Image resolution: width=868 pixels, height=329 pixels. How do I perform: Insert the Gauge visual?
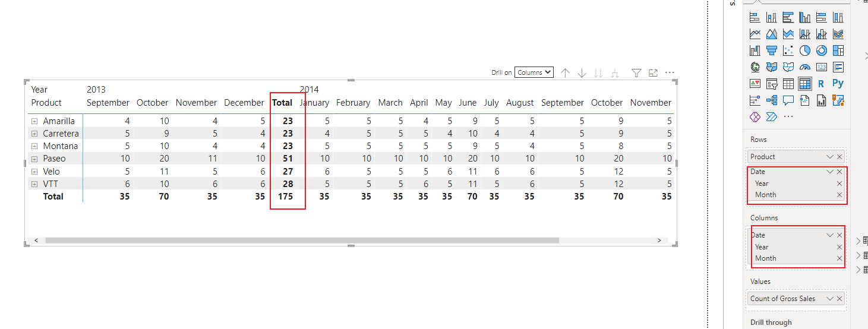pyautogui.click(x=805, y=67)
